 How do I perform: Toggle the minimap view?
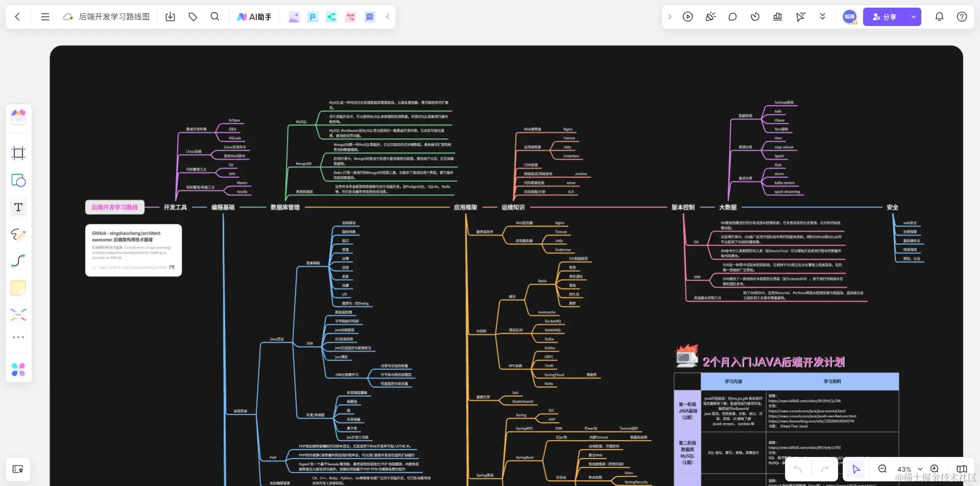pos(962,469)
